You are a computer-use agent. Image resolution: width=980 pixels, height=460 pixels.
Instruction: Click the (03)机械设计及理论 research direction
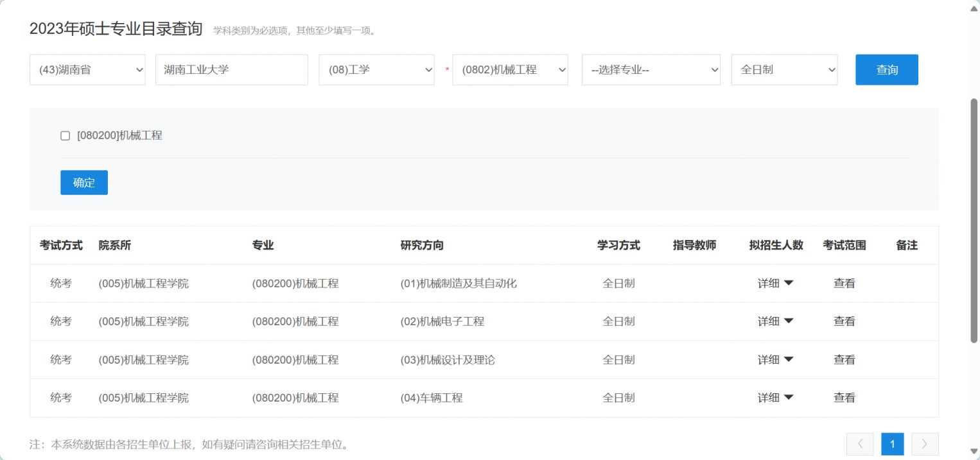coord(448,360)
